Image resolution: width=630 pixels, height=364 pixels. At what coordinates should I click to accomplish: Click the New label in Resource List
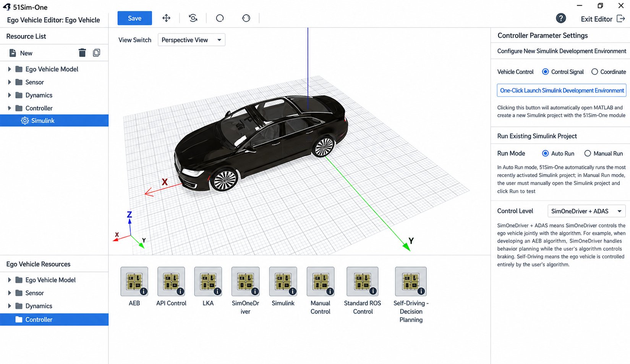(x=26, y=53)
